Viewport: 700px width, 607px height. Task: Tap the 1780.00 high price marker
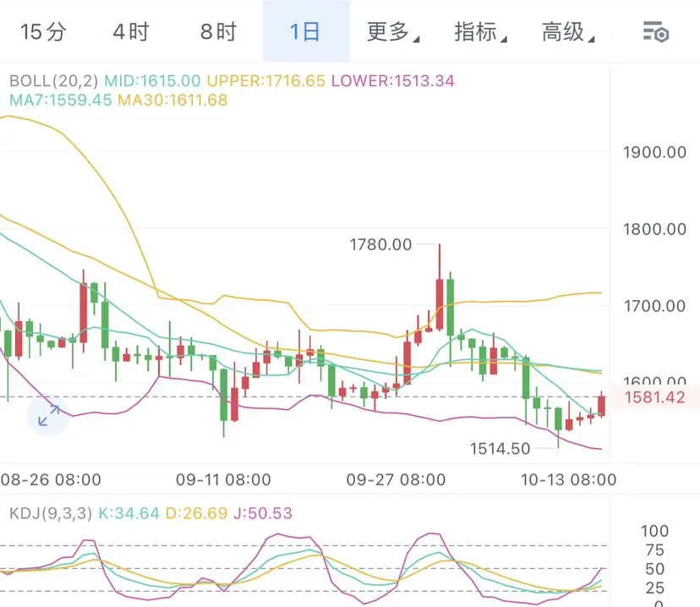[x=380, y=244]
